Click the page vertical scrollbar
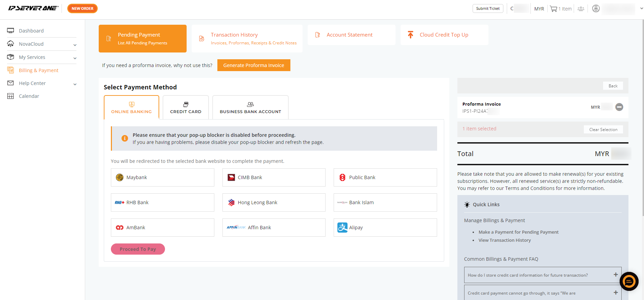This screenshot has width=644, height=300. tap(643, 117)
